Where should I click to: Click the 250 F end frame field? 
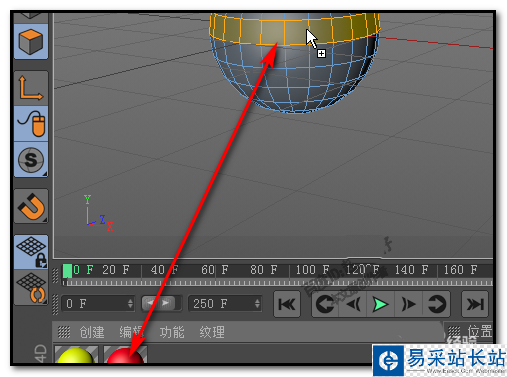(x=225, y=304)
